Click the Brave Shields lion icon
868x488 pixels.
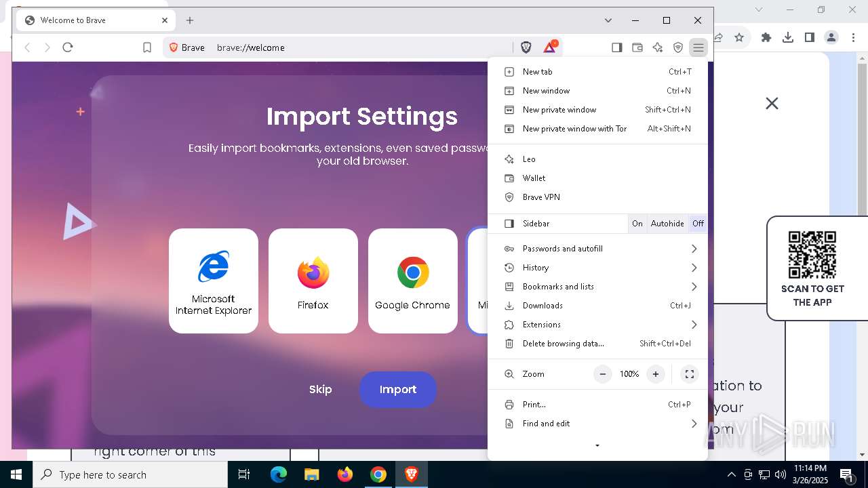526,47
